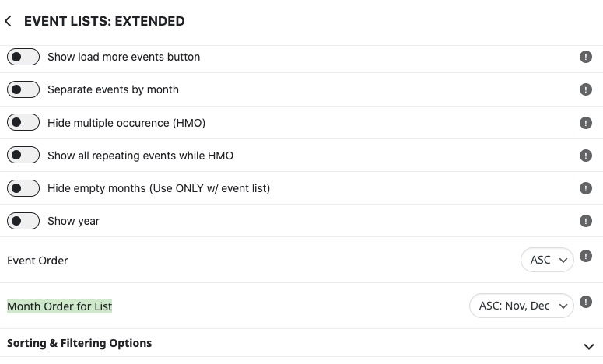This screenshot has width=603, height=364.
Task: Open info icon for Hide empty months
Action: (585, 188)
